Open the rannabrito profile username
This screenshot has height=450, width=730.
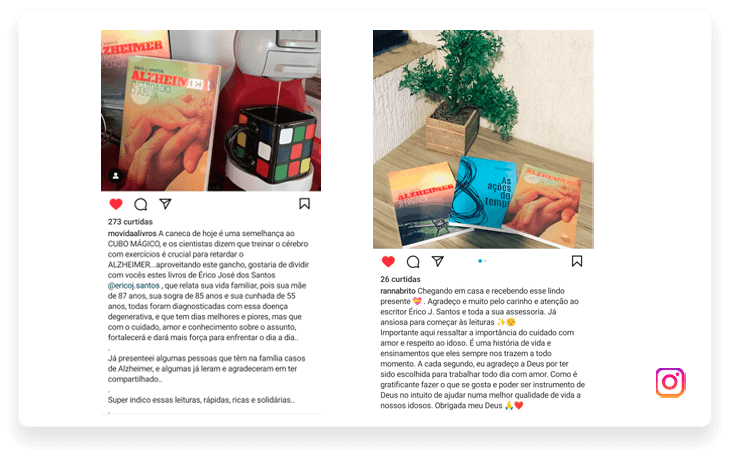pyautogui.click(x=398, y=291)
